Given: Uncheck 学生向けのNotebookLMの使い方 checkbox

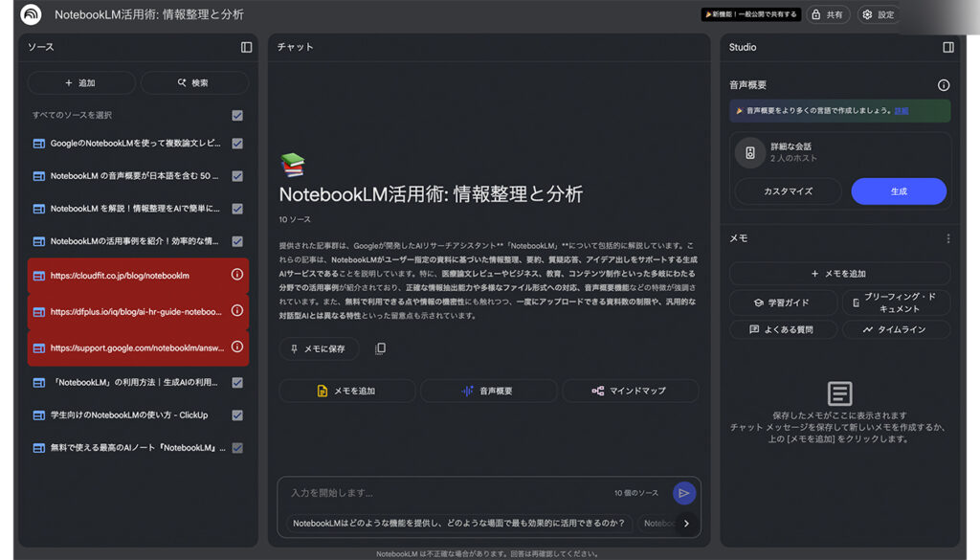Looking at the screenshot, I should click(x=237, y=415).
